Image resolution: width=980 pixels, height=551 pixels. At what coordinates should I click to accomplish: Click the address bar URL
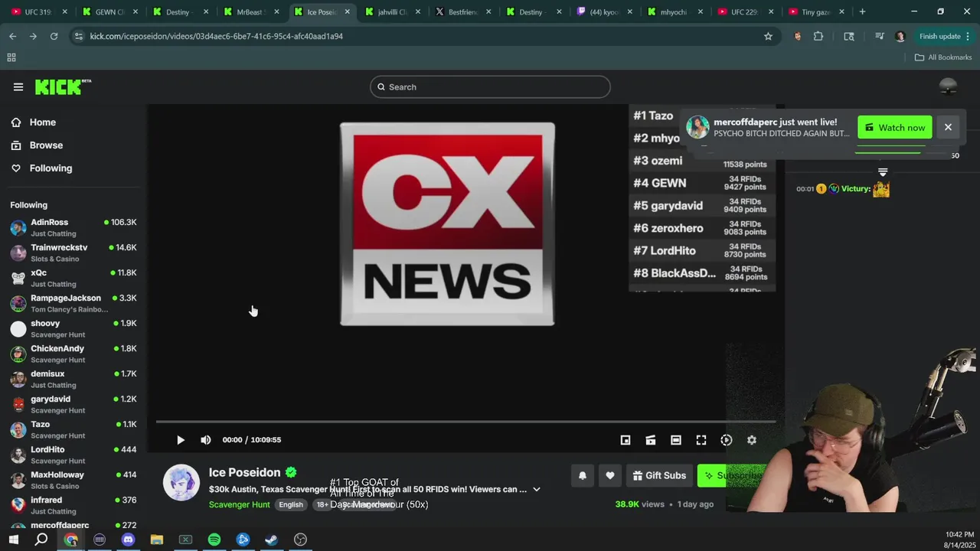tap(216, 36)
